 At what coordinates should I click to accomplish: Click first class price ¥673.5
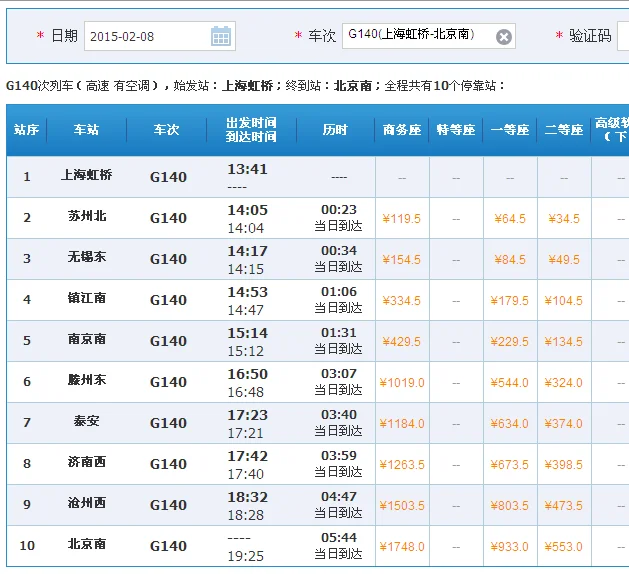tap(509, 465)
